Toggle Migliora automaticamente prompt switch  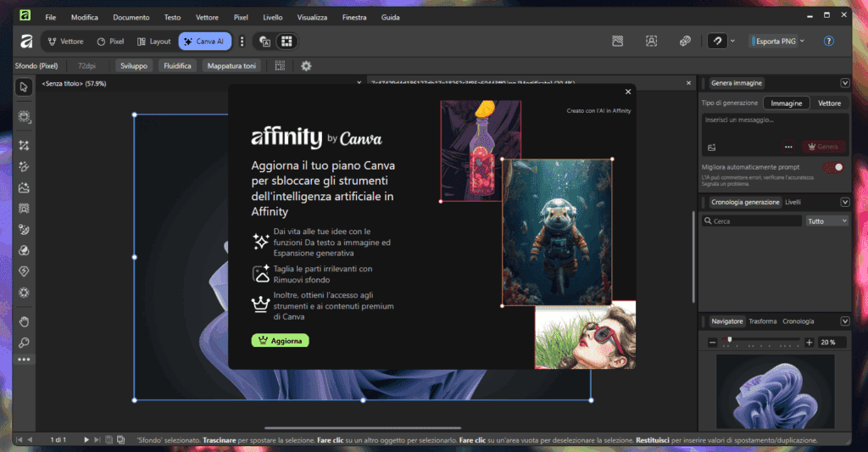tap(835, 167)
